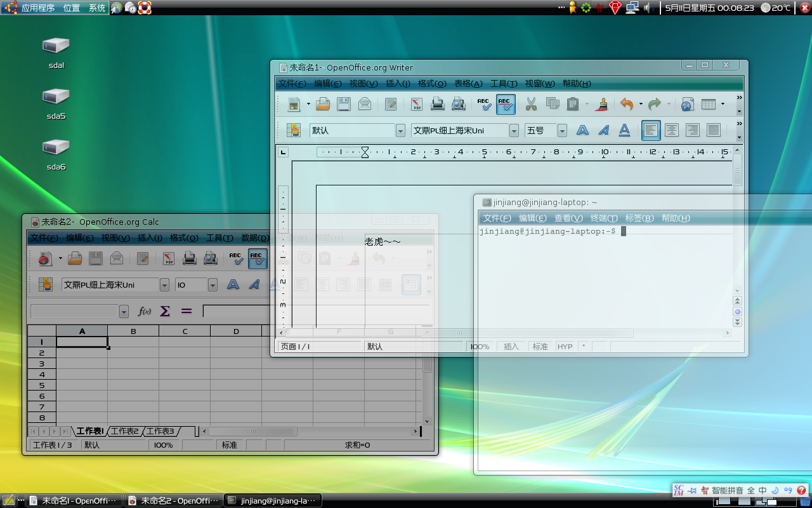This screenshot has height=508, width=812.
Task: Align text left in Writer
Action: [x=651, y=130]
